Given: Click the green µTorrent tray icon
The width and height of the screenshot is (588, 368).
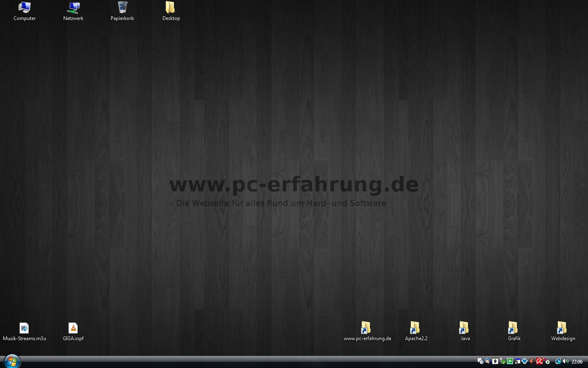Looking at the screenshot, I should pos(510,361).
